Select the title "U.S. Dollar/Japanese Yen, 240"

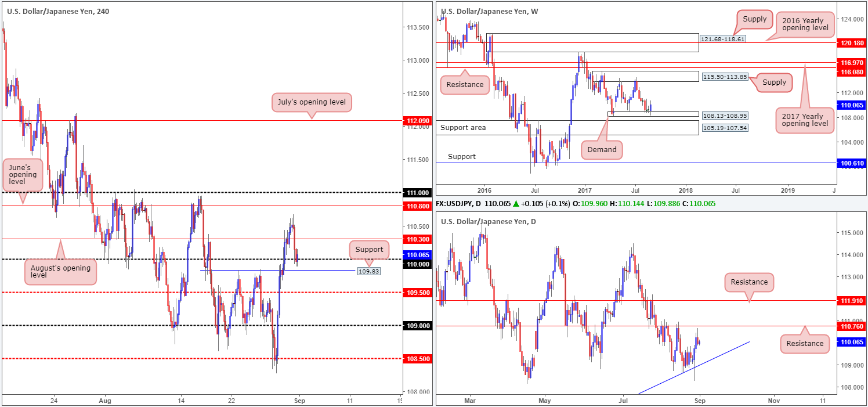point(59,10)
